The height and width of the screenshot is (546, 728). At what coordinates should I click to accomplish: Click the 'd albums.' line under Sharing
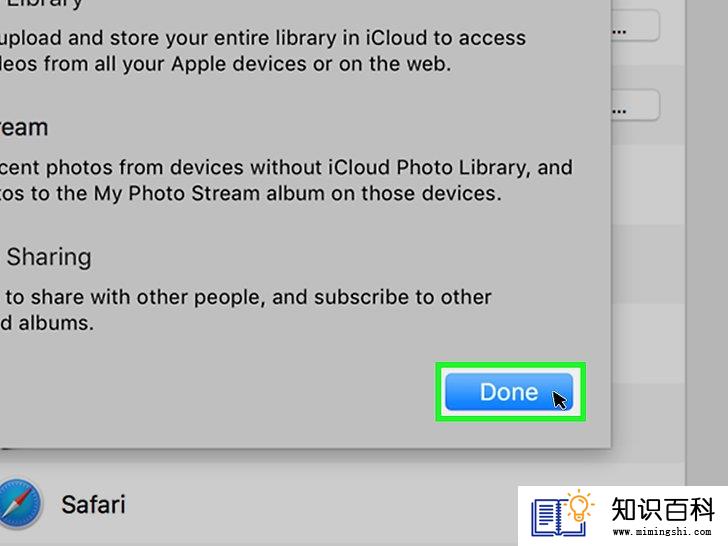pyautogui.click(x=47, y=323)
